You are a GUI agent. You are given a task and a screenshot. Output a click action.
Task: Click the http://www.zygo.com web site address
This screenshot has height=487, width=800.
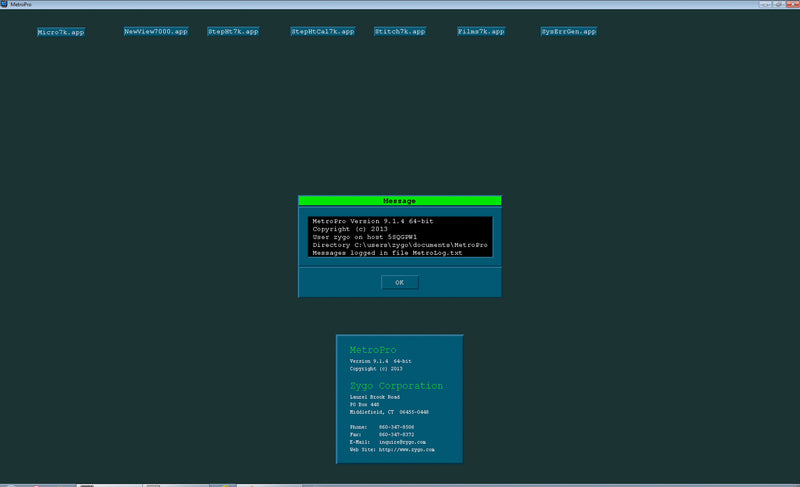pyautogui.click(x=406, y=451)
